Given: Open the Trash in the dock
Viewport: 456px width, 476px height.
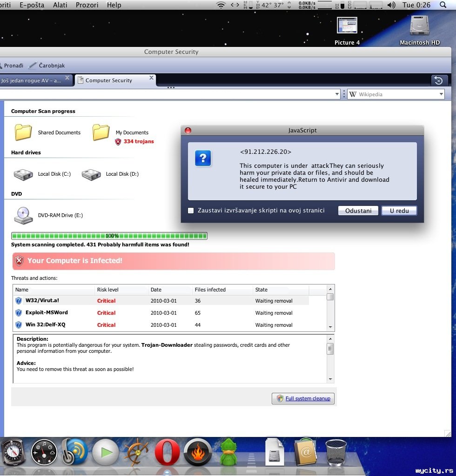Looking at the screenshot, I should click(336, 453).
